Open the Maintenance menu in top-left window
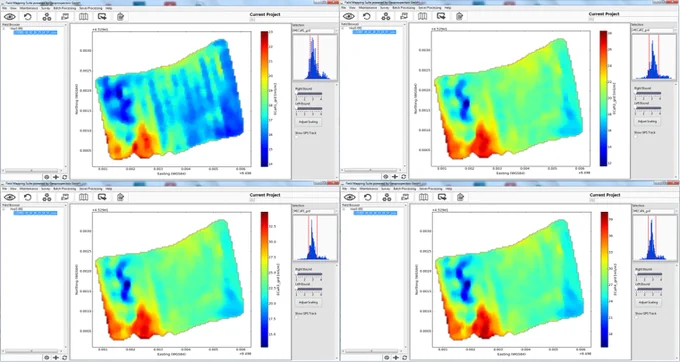This screenshot has width=680, height=362. coord(28,8)
